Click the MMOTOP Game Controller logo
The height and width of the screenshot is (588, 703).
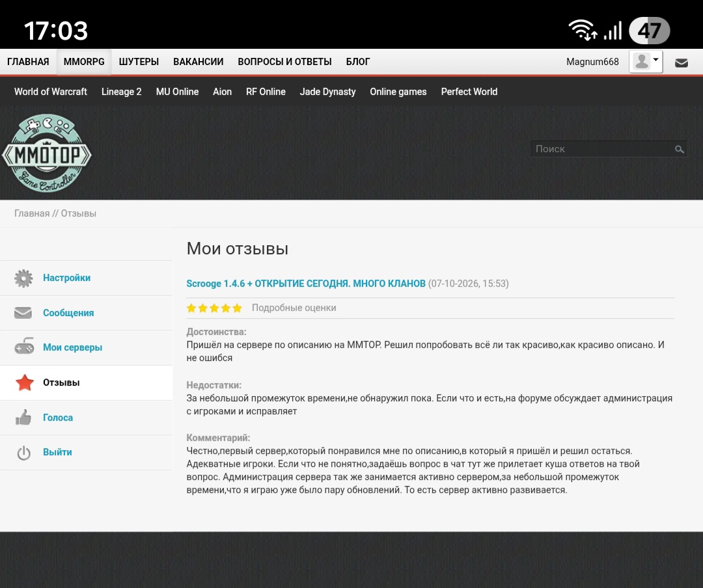tap(47, 154)
